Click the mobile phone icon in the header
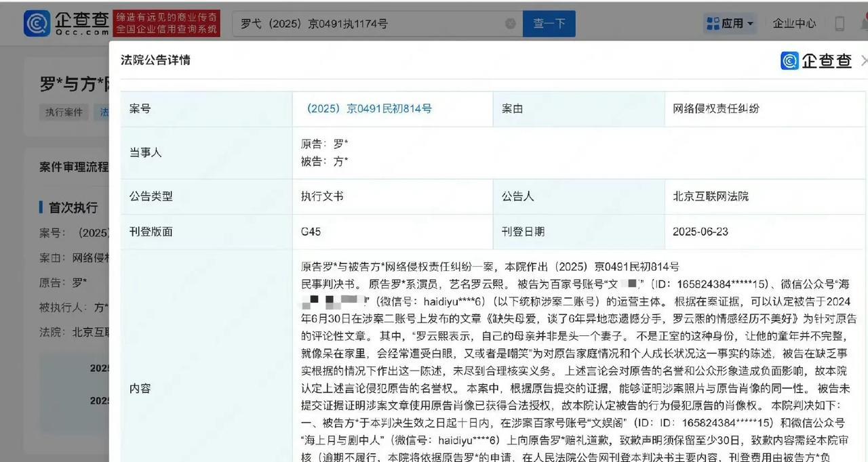The image size is (868, 462). coord(840,24)
